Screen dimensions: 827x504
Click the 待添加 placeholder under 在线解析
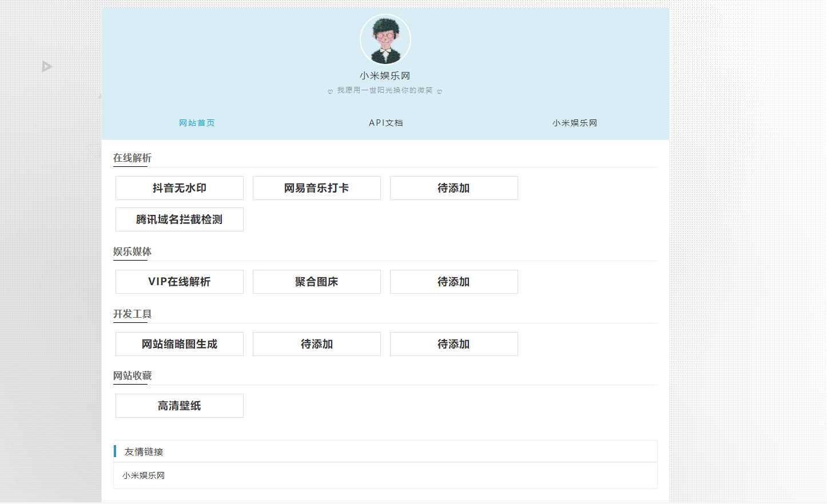tap(454, 188)
